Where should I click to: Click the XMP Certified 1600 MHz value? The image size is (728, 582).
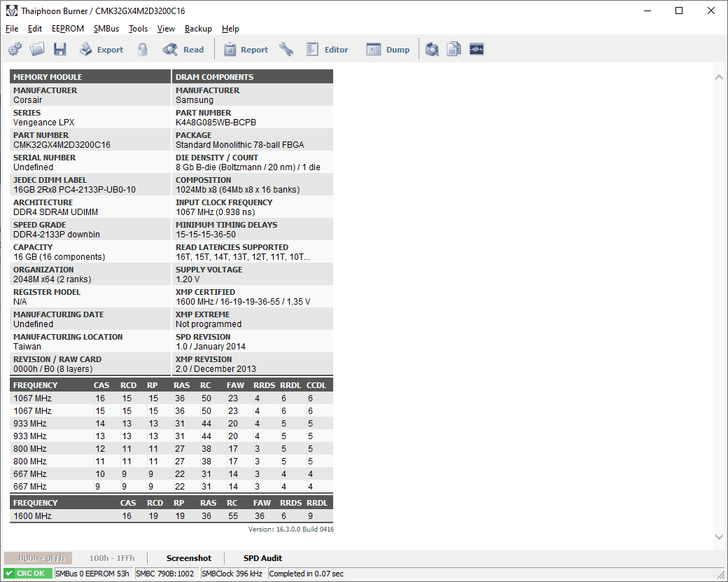(243, 302)
